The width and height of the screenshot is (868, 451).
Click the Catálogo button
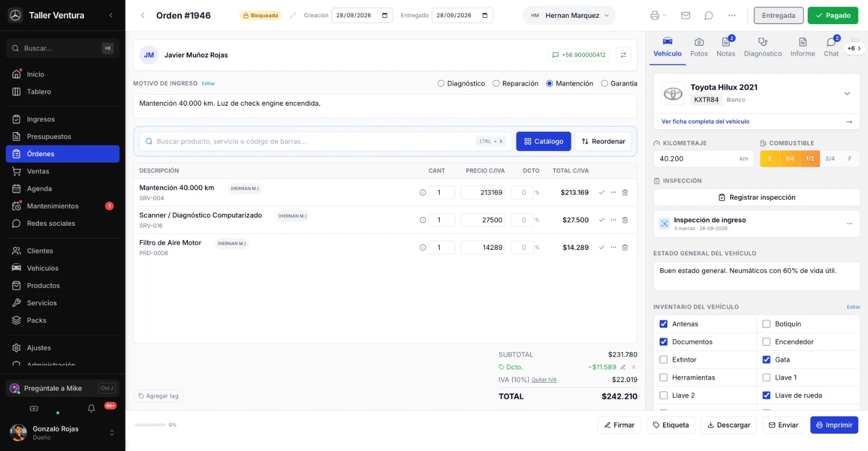point(544,141)
